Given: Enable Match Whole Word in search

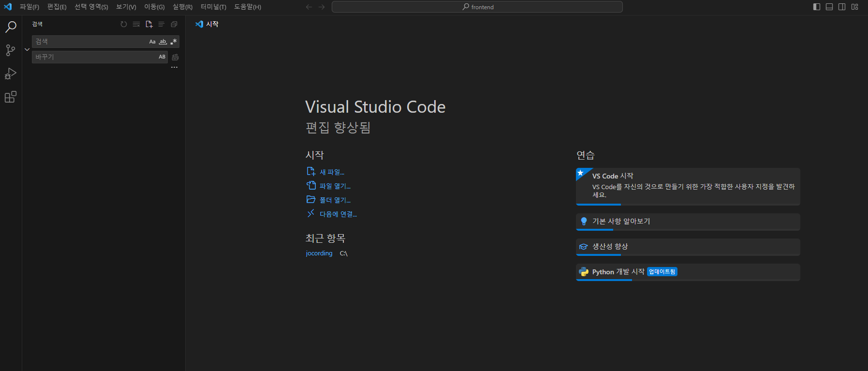Looking at the screenshot, I should pyautogui.click(x=163, y=42).
